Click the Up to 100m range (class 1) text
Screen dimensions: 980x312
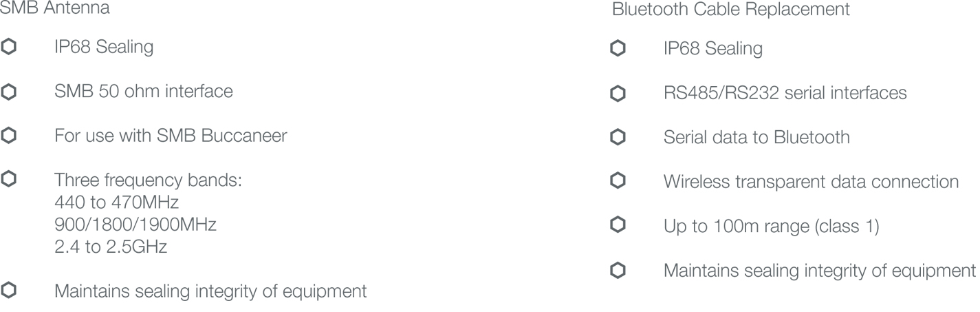click(x=771, y=226)
